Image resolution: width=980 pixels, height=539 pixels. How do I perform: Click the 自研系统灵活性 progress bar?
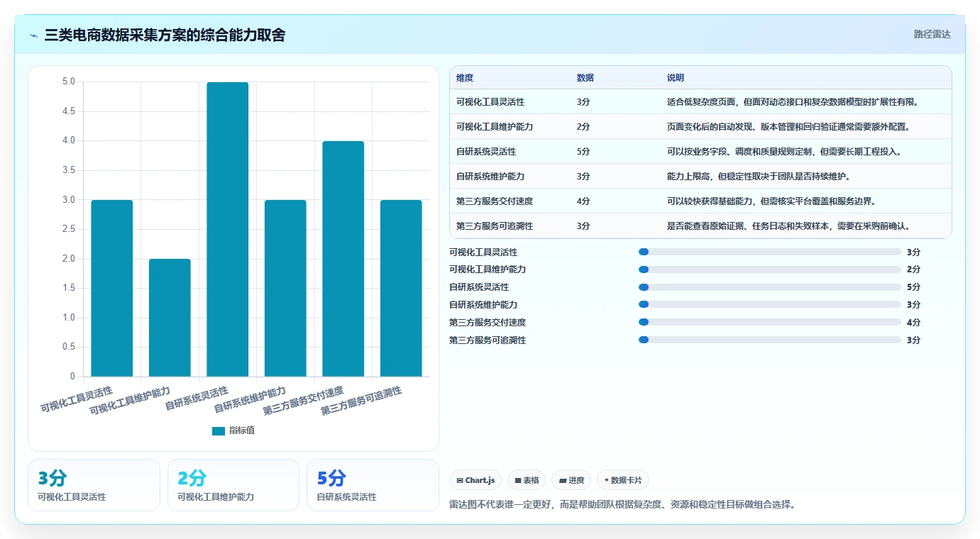(770, 287)
